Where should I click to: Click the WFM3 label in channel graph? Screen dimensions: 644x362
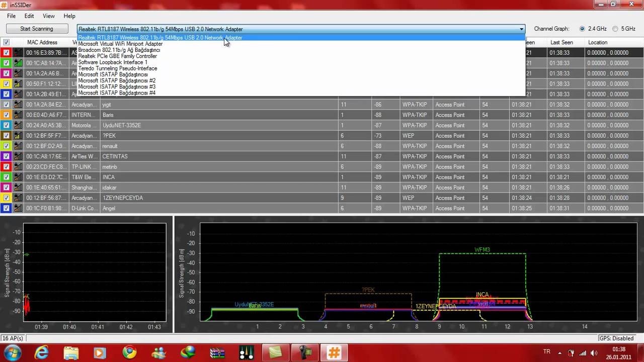482,250
